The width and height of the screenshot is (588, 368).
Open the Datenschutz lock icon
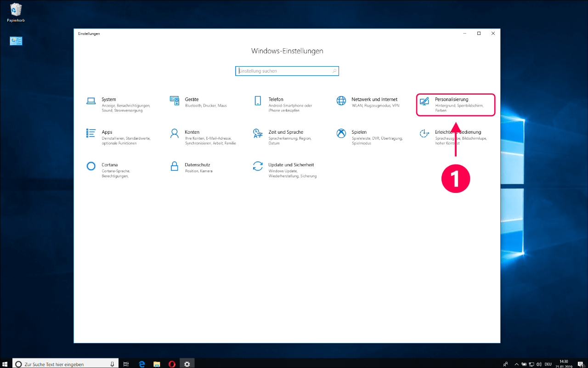click(x=174, y=166)
